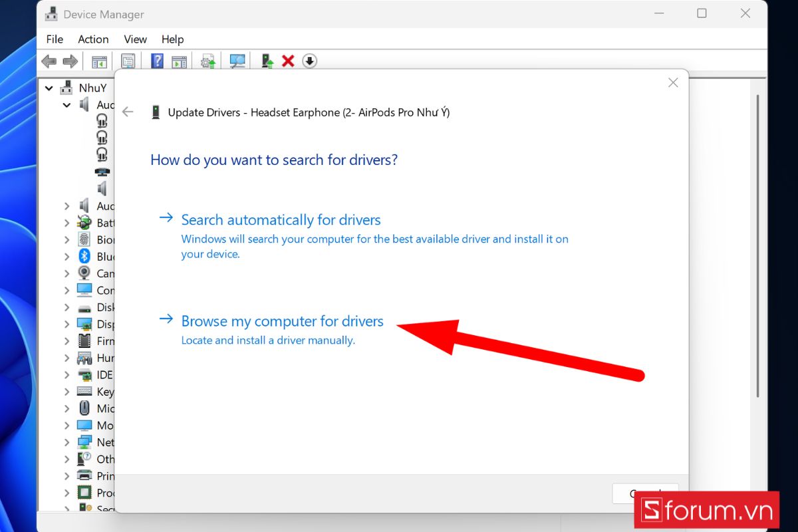Select the Display adapters category icon

pos(84,324)
